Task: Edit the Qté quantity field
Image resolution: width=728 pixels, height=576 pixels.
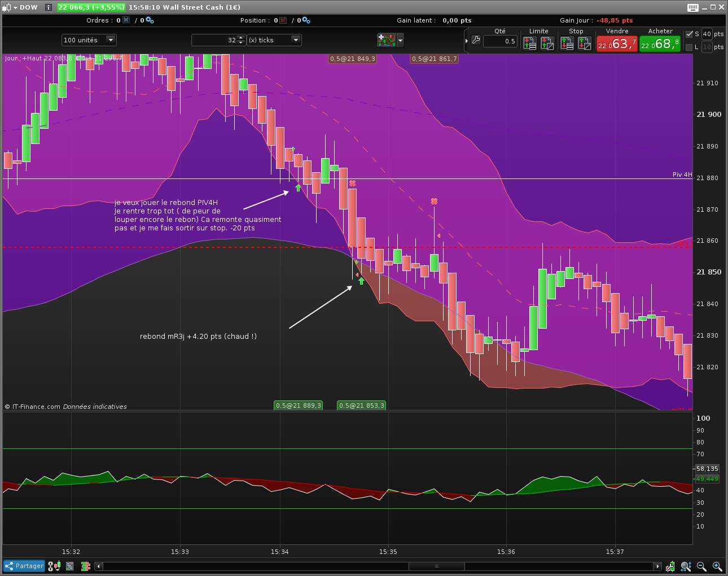Action: pos(500,41)
